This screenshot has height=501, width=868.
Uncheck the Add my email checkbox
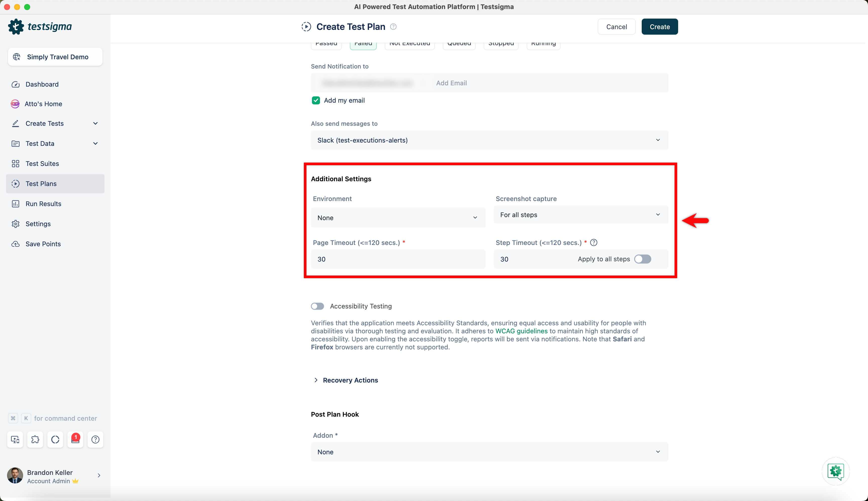click(x=316, y=100)
